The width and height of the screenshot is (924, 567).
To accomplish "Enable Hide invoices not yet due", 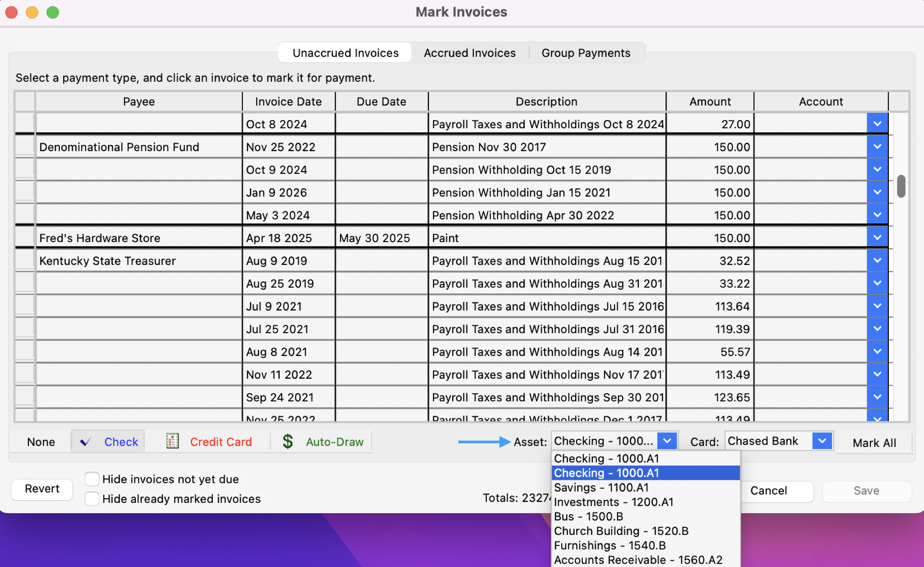I will 92,479.
